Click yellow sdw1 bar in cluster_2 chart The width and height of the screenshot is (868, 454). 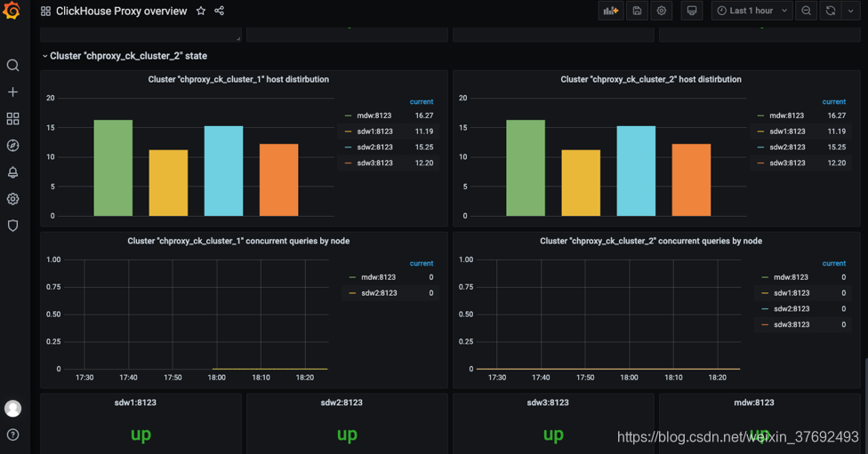[x=581, y=183]
